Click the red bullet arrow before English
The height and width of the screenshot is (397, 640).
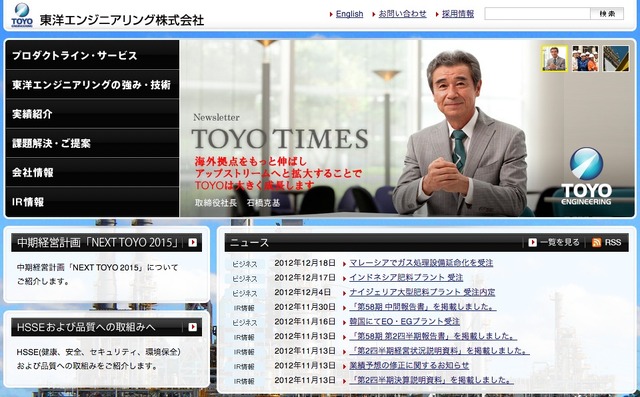(331, 14)
